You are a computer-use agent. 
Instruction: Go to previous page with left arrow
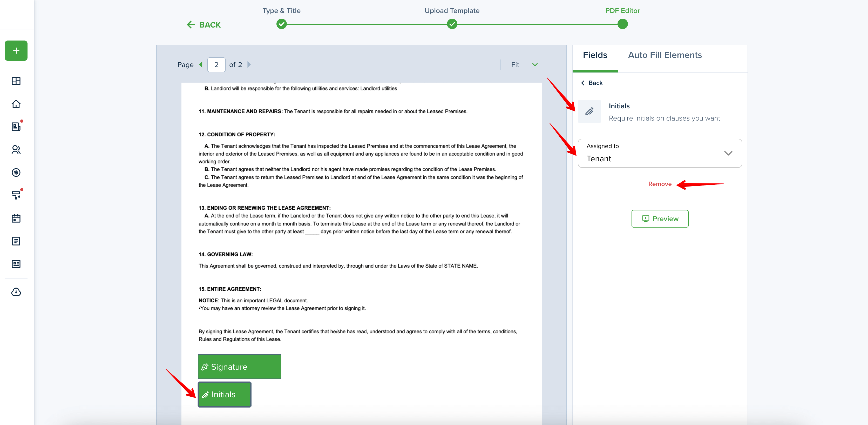pyautogui.click(x=201, y=64)
